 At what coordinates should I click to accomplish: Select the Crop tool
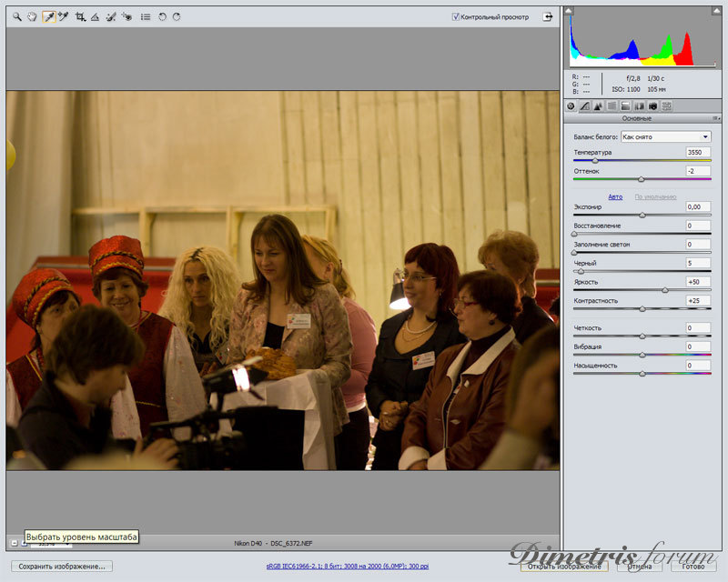pyautogui.click(x=80, y=16)
